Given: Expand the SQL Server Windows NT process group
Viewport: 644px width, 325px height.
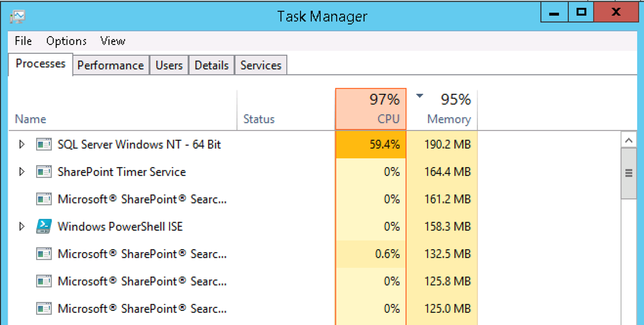Looking at the screenshot, I should click(x=21, y=144).
